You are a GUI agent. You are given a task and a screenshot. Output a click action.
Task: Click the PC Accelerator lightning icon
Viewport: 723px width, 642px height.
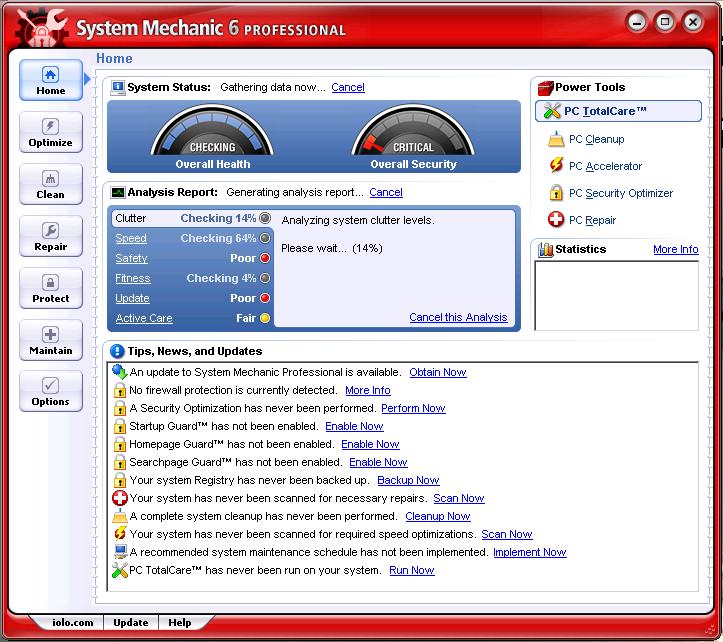point(556,165)
